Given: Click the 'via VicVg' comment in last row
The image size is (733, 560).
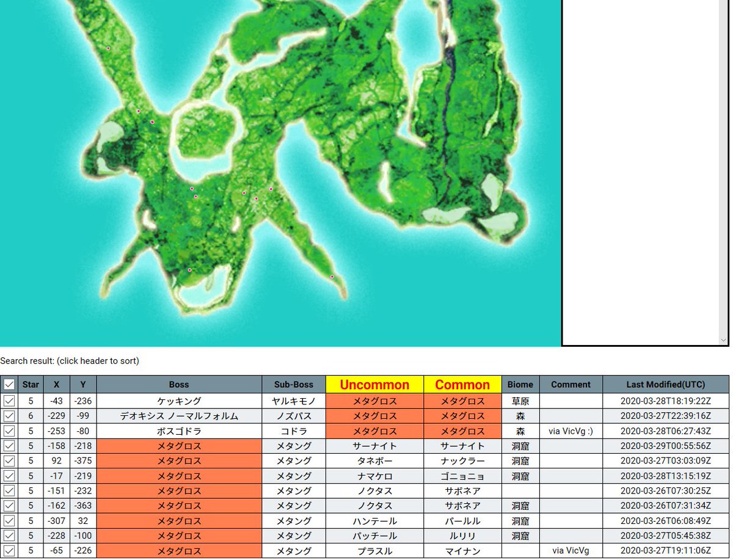Looking at the screenshot, I should 571,551.
